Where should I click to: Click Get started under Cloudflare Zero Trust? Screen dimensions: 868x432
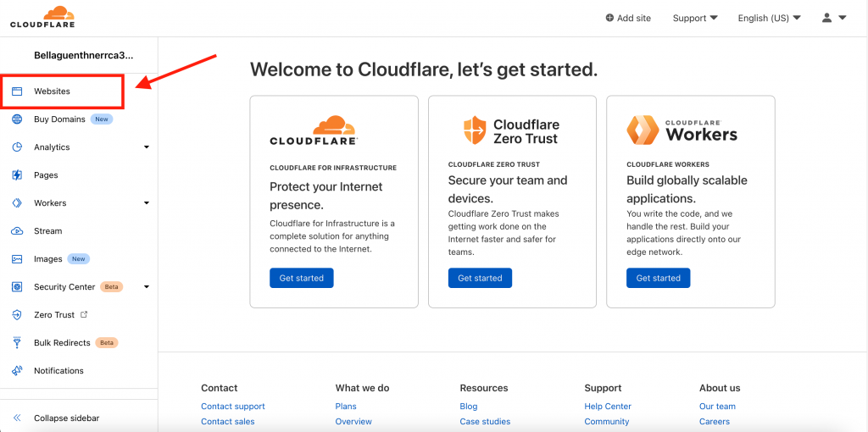[x=480, y=278]
